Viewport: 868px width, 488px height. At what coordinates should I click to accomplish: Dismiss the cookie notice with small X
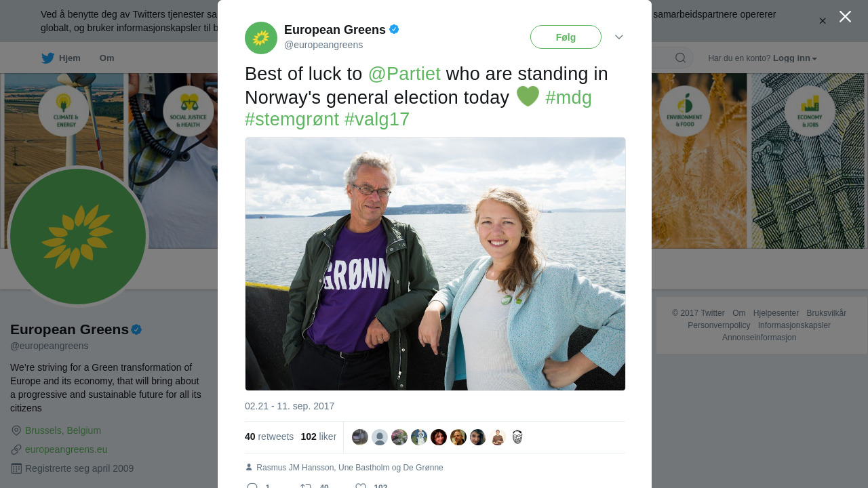point(823,21)
